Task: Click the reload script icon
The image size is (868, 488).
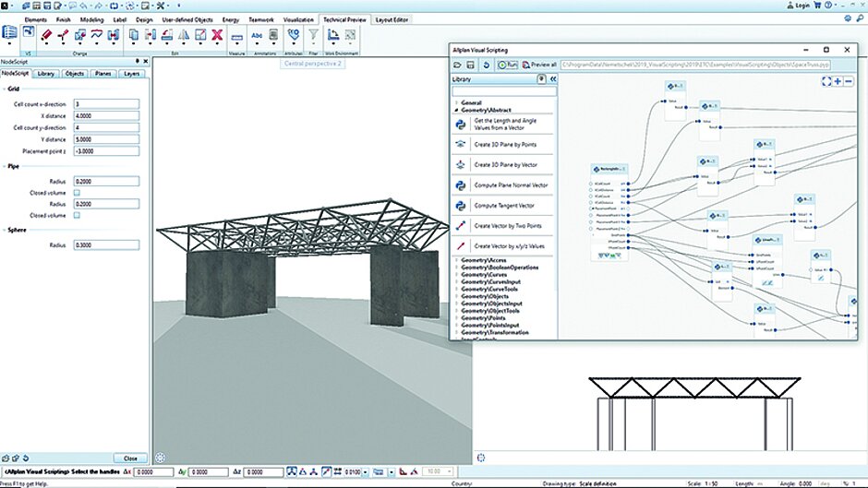Action: click(x=487, y=65)
